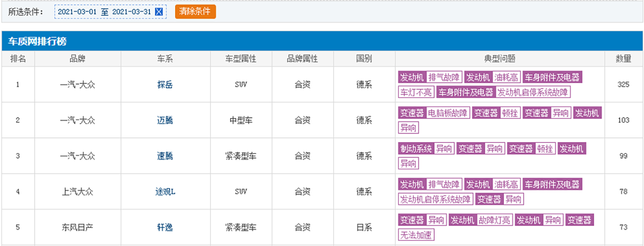
Task: Open the 轩逸 car series link
Action: tap(165, 228)
